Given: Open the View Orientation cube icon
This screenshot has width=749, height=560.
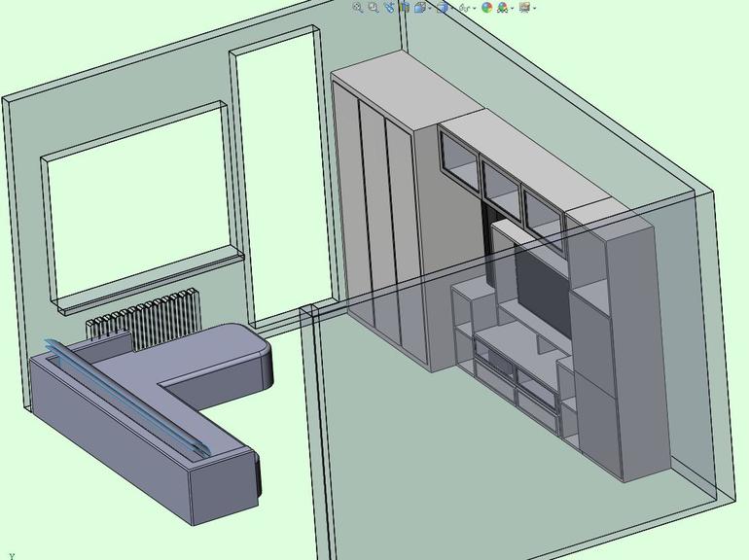Looking at the screenshot, I should (419, 7).
